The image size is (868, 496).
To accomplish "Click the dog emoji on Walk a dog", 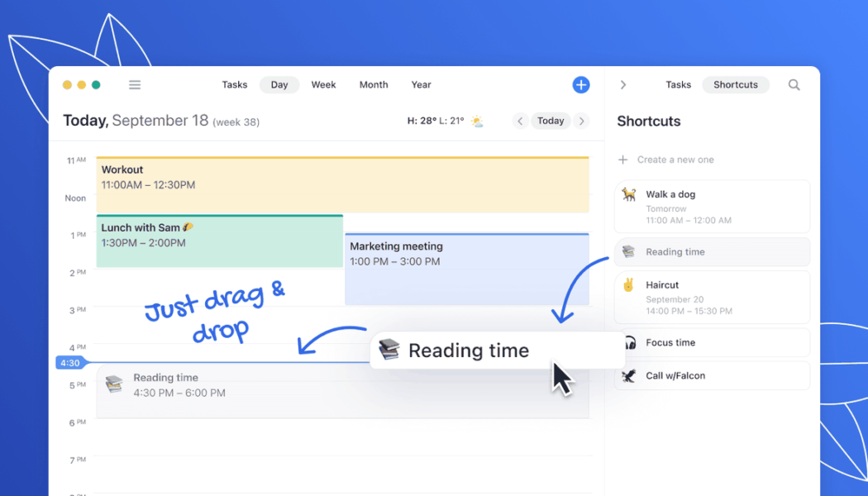I will click(629, 194).
